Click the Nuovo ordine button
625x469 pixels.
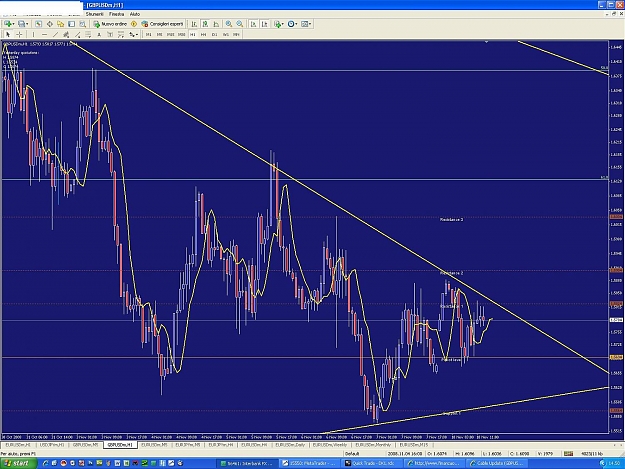pos(110,24)
